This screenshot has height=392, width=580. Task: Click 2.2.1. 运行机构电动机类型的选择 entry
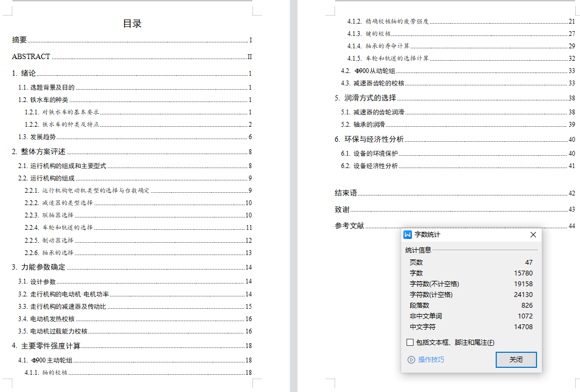139,191
